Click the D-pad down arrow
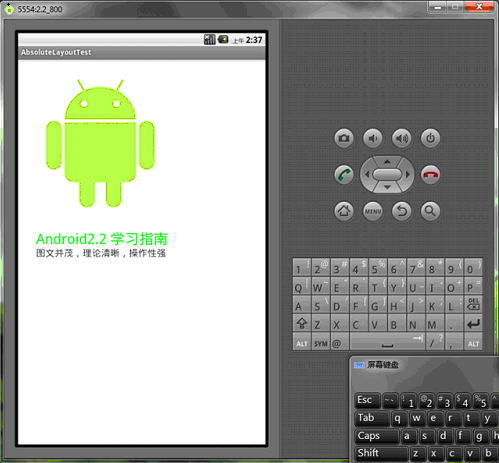Image resolution: width=499 pixels, height=463 pixels. tap(387, 187)
